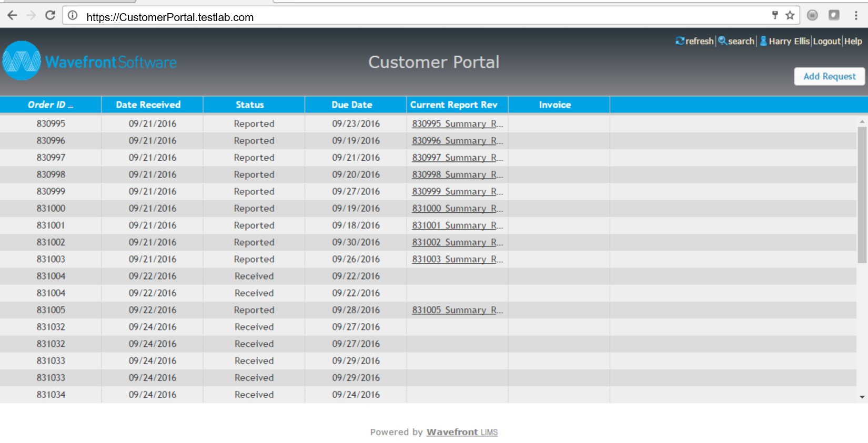Open the 830998 Summary report link
868x443 pixels.
point(457,174)
